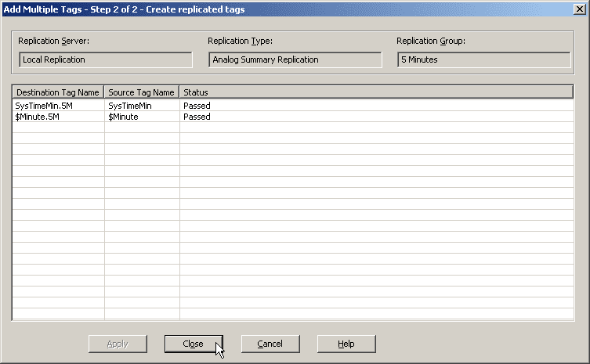Viewport: 590px width, 364px height.
Task: Click the Status column header
Action: (x=376, y=92)
